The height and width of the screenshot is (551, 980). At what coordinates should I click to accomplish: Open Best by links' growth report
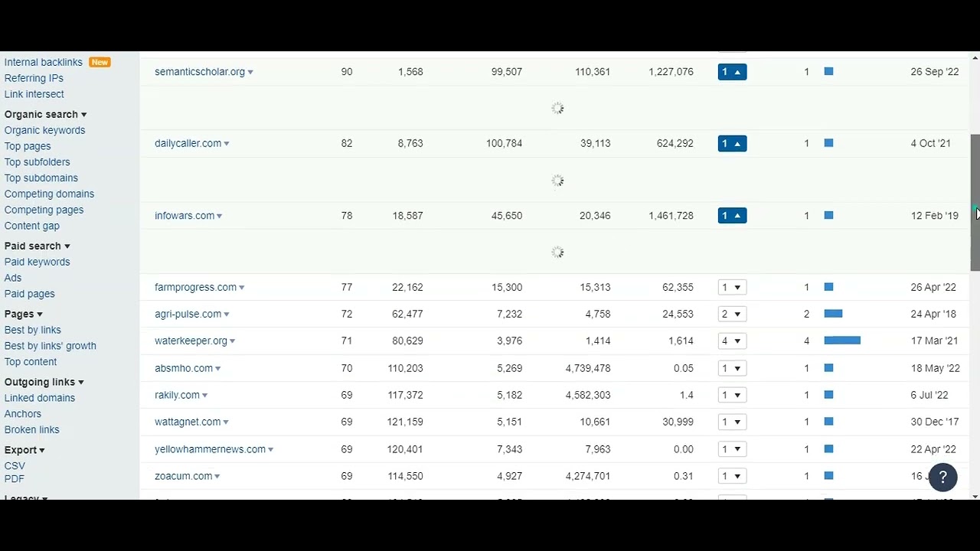coord(51,346)
